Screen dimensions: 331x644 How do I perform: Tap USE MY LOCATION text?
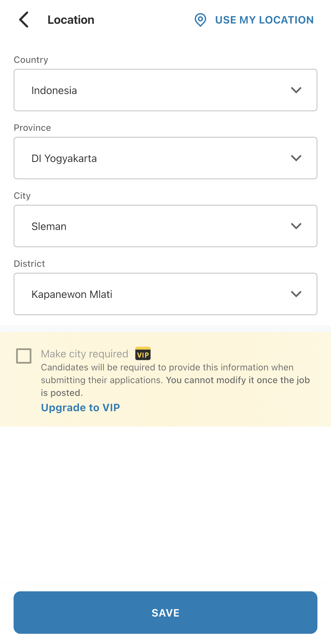tap(264, 20)
